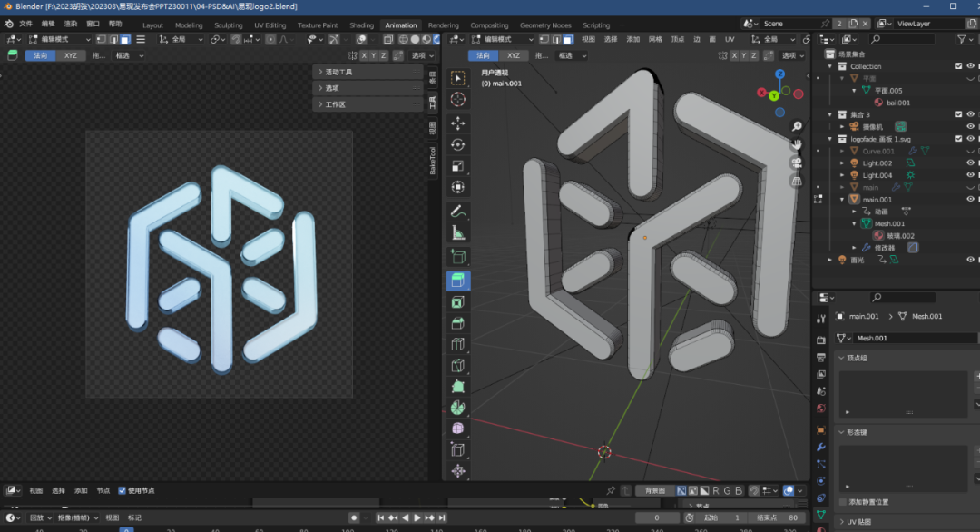Select the Box Select tool in 3D viewport
The height and width of the screenshot is (532, 980).
(458, 78)
